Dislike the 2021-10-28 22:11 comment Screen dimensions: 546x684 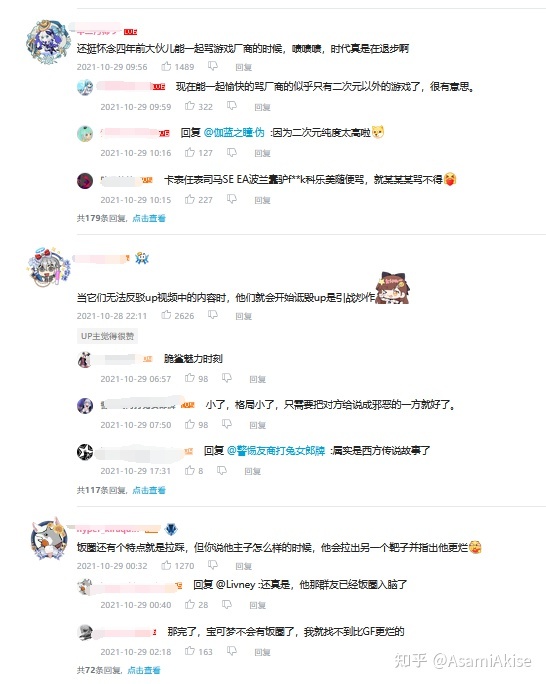(x=213, y=315)
